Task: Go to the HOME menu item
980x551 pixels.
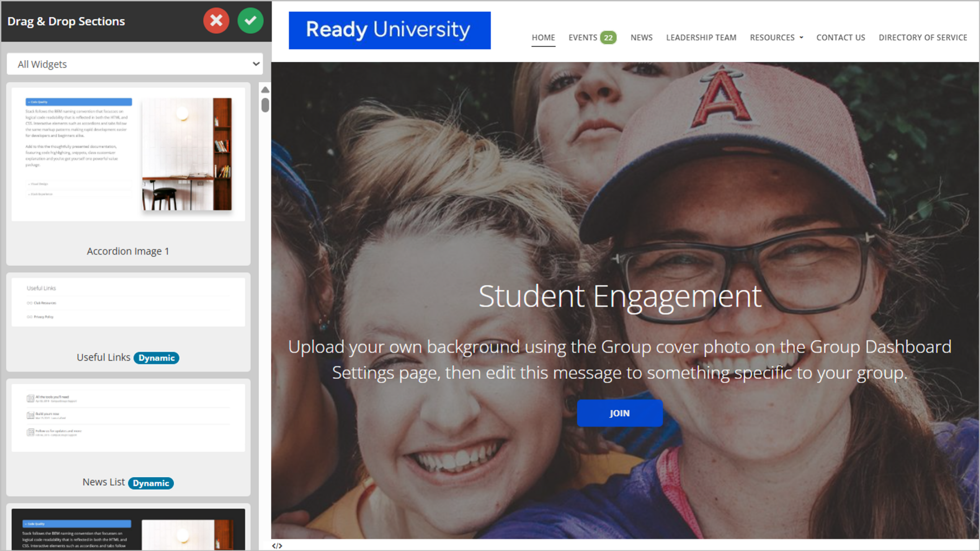Action: click(x=543, y=37)
